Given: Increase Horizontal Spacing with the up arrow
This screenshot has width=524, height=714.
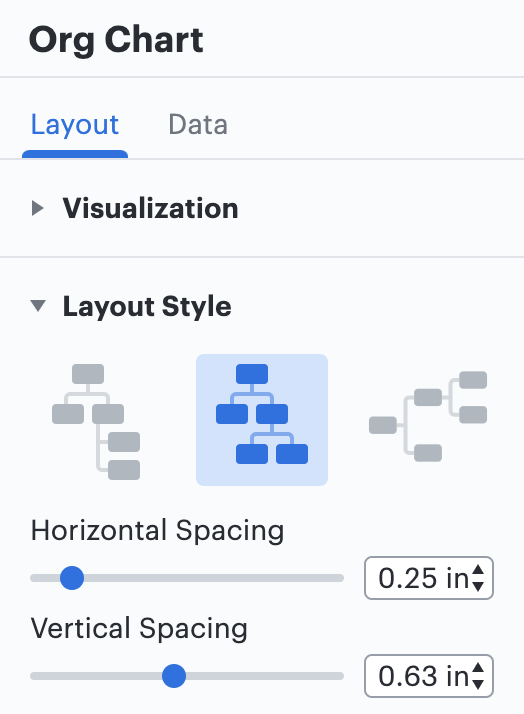Looking at the screenshot, I should (478, 570).
